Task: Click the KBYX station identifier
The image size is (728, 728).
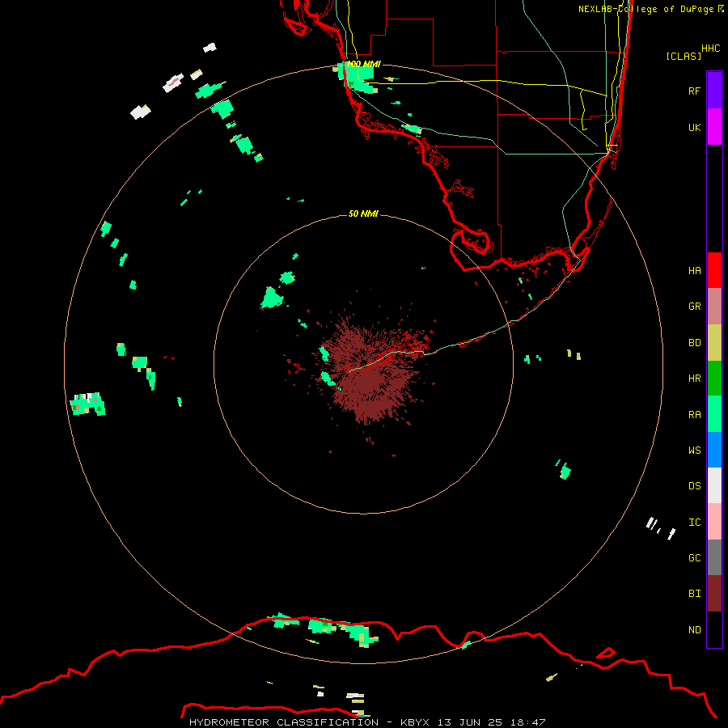Action: (415, 722)
